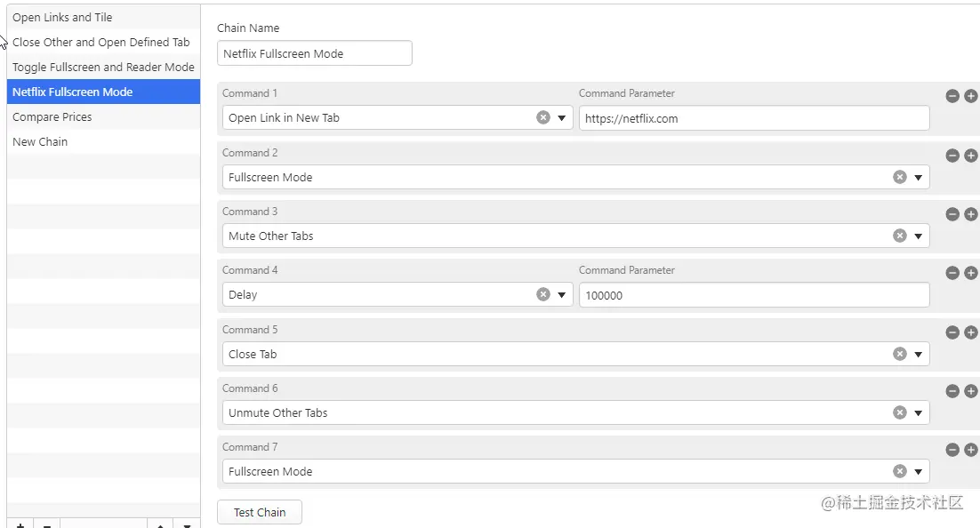This screenshot has width=980, height=528.
Task: Select Toggle Fullscreen and Reader Mode chain
Action: coord(104,67)
